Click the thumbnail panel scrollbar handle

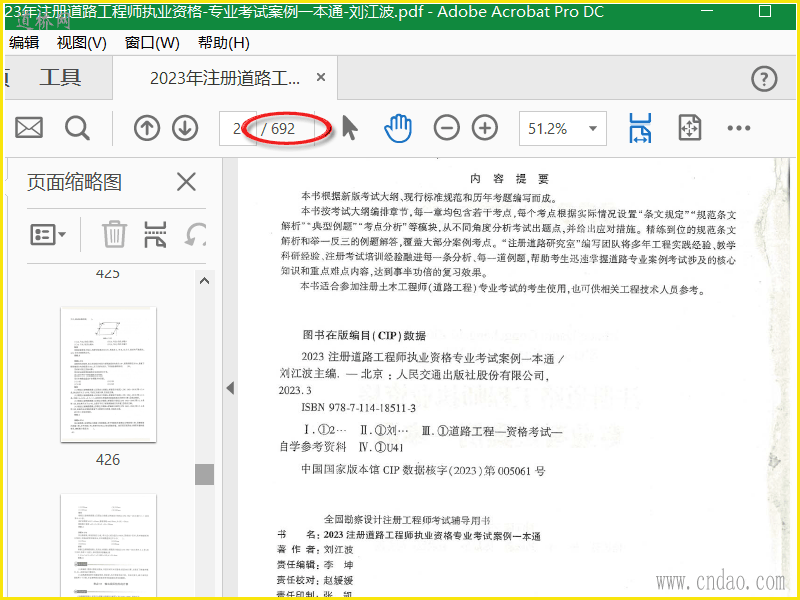tap(204, 474)
